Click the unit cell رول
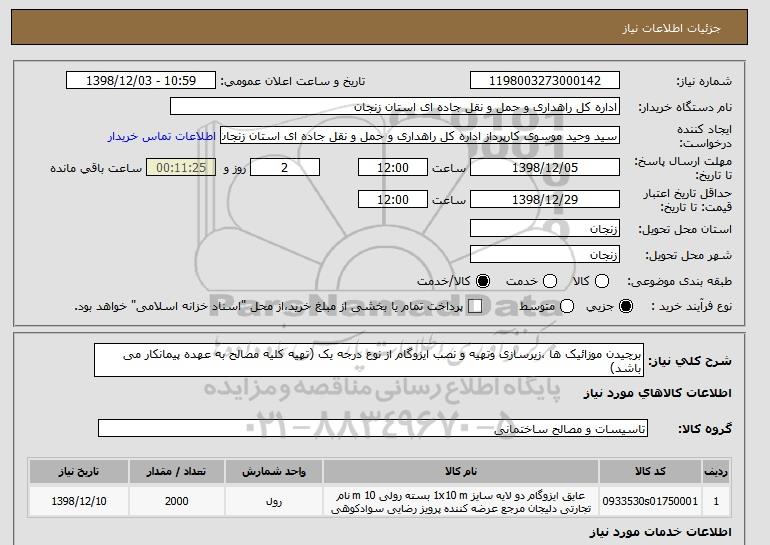Image resolution: width=770 pixels, height=545 pixels. pos(274,501)
